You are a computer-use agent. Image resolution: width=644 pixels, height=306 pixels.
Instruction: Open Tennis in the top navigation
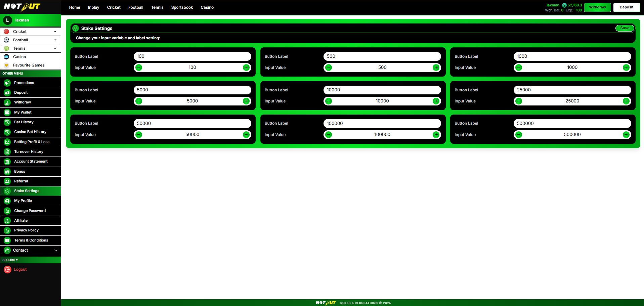pos(157,7)
